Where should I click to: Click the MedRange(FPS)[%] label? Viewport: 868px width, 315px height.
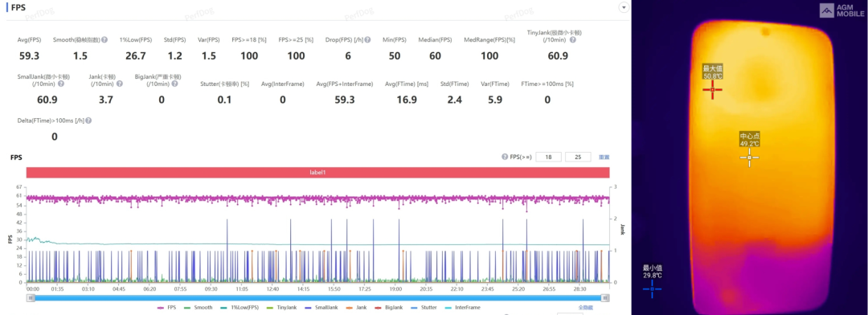(x=489, y=40)
